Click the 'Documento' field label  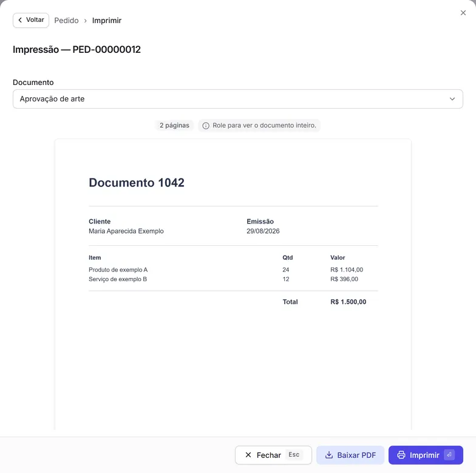[x=33, y=83]
